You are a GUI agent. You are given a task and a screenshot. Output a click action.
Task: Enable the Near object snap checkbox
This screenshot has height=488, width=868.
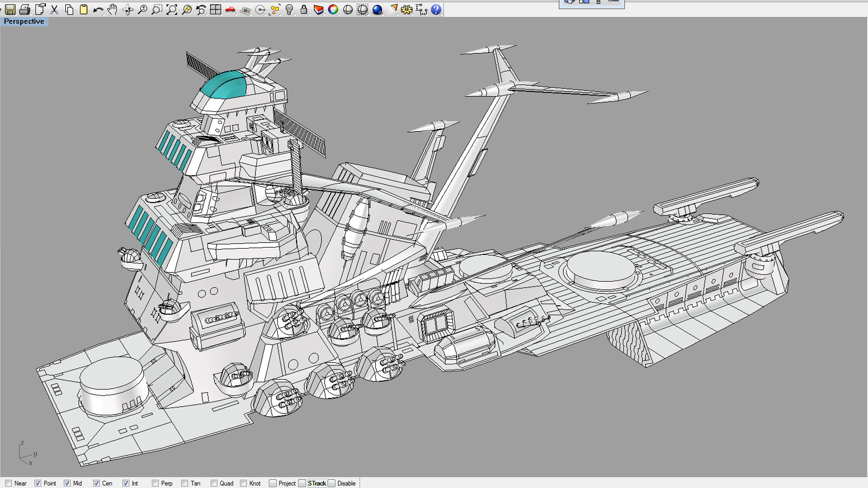[x=9, y=483]
